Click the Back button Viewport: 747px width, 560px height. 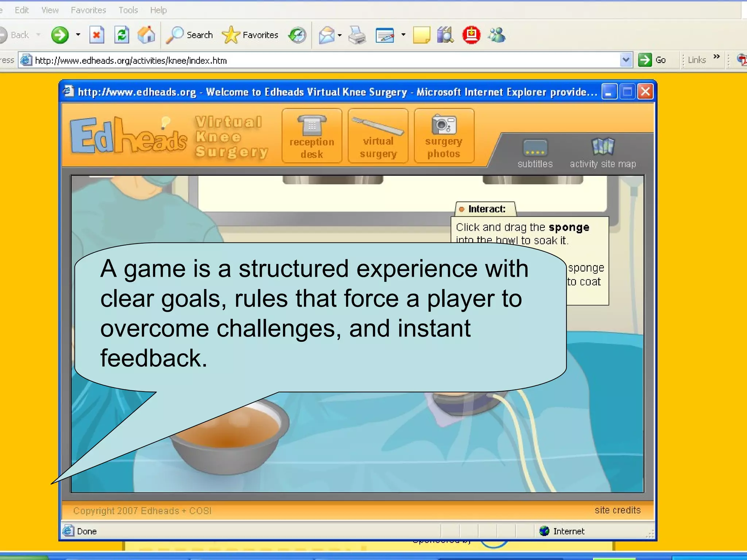pos(15,35)
